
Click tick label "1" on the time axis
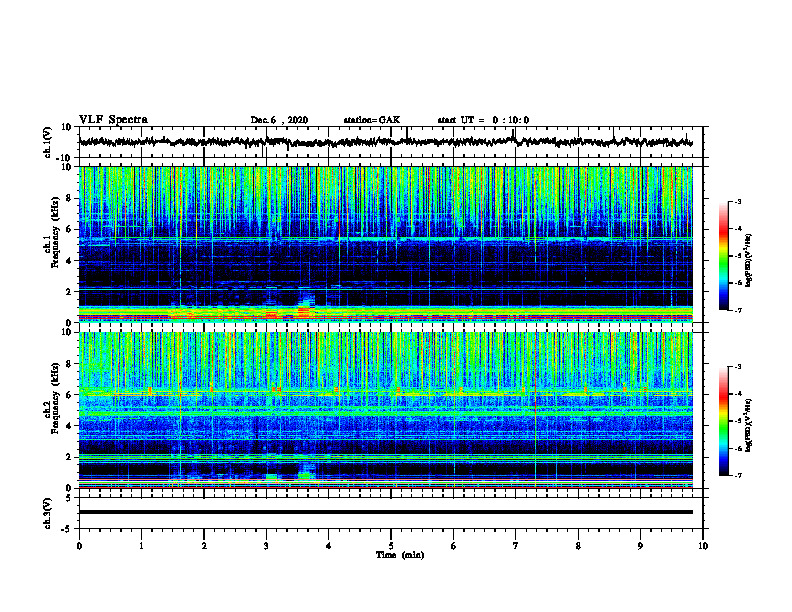[x=141, y=546]
